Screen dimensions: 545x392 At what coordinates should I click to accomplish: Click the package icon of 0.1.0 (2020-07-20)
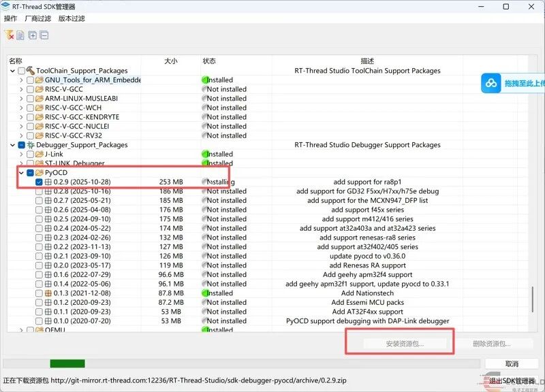pos(48,321)
